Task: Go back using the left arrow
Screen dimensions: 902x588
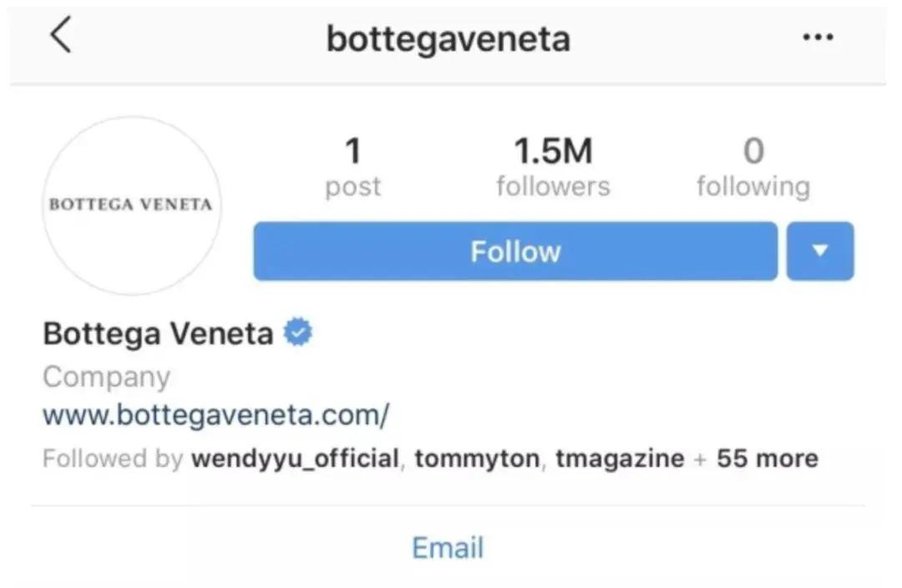Action: 61,37
